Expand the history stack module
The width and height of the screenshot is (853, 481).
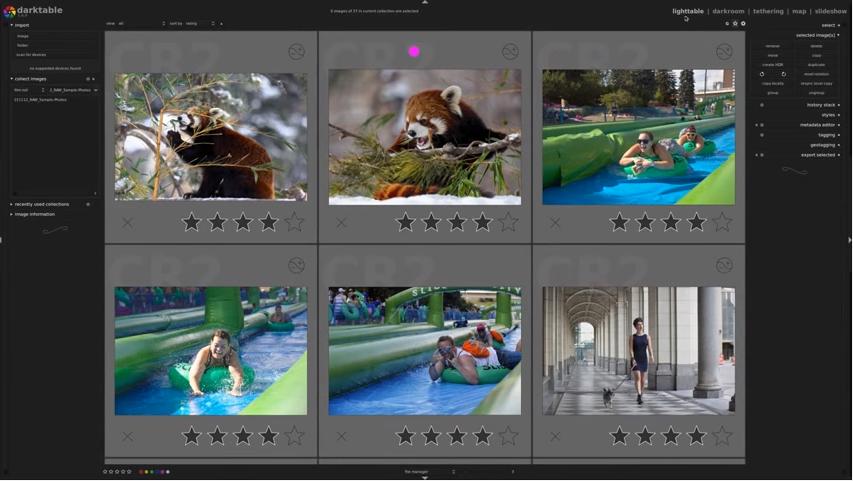pos(823,105)
